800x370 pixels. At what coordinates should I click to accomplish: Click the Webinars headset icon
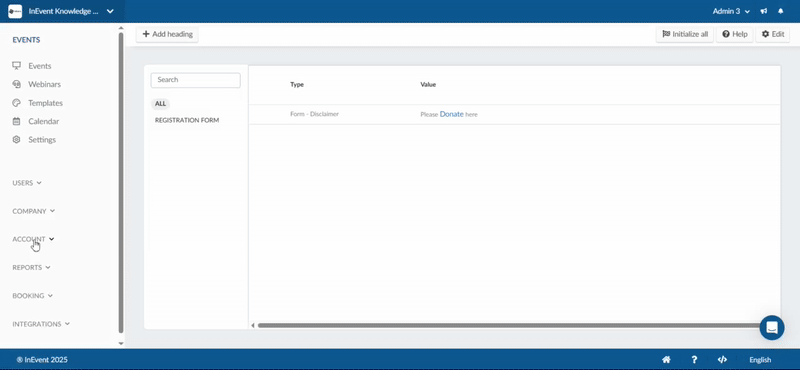(16, 84)
